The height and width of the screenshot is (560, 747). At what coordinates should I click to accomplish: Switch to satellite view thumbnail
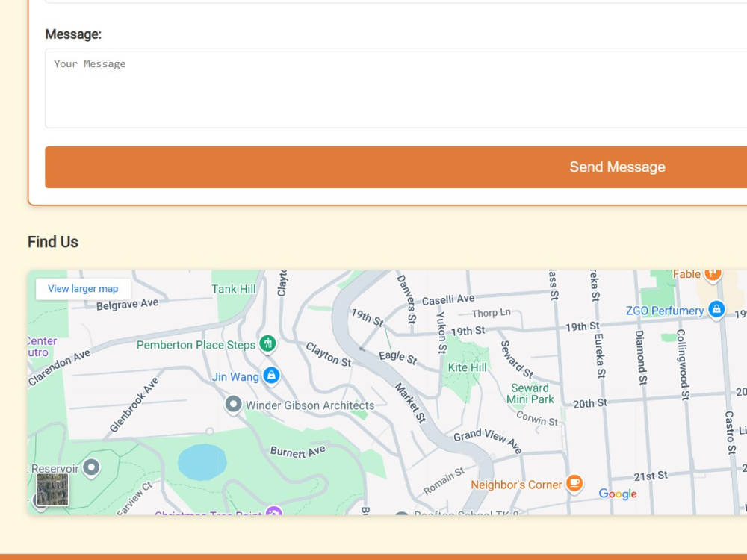point(52,489)
